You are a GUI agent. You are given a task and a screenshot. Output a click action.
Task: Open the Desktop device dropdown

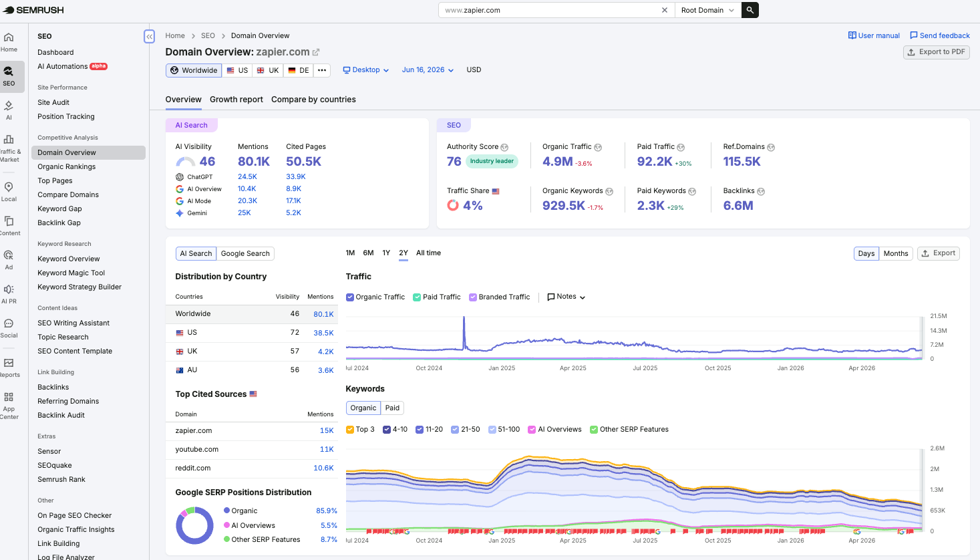pos(365,70)
